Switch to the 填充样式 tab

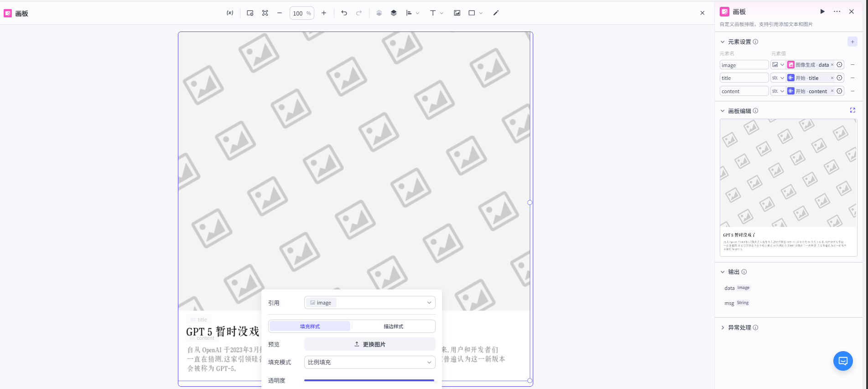(310, 326)
